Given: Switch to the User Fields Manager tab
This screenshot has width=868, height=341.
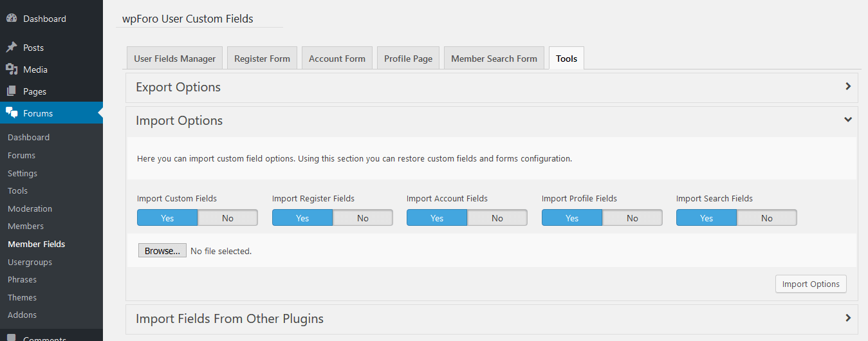Looking at the screenshot, I should (174, 59).
